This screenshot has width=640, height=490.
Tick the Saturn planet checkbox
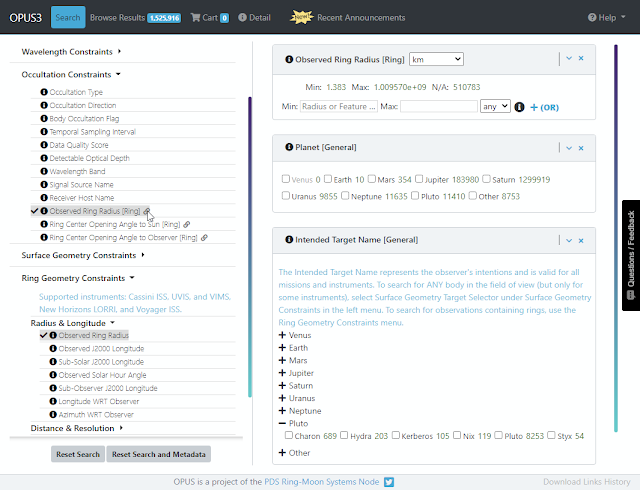tap(486, 179)
